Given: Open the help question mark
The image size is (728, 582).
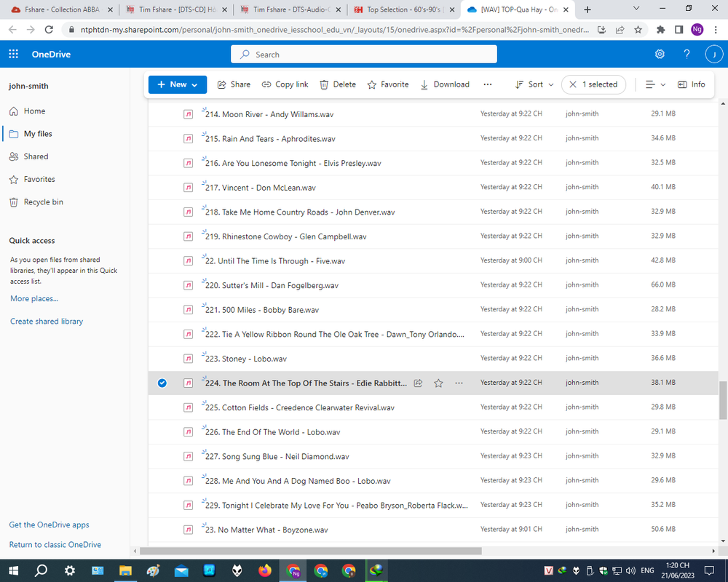Looking at the screenshot, I should pyautogui.click(x=687, y=55).
